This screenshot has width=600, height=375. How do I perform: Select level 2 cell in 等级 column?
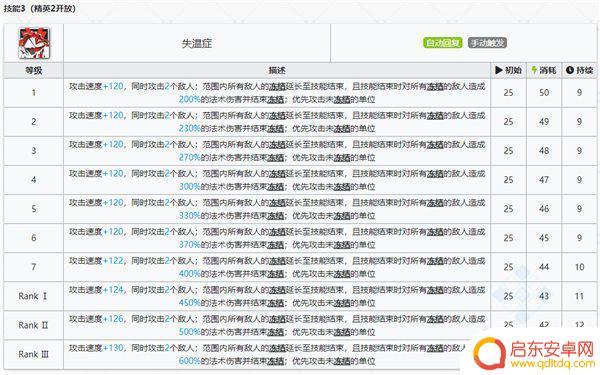(x=34, y=122)
